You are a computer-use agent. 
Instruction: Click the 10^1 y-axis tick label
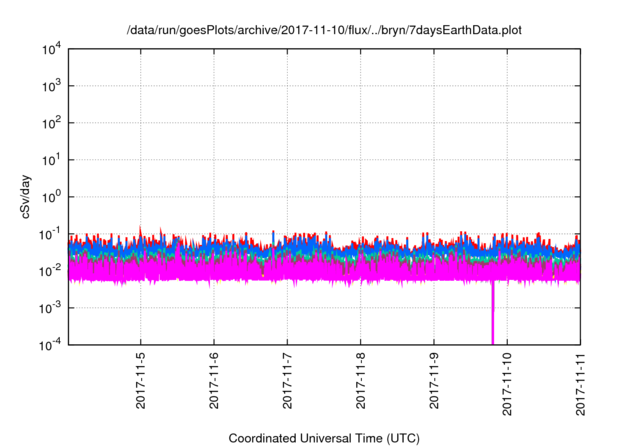coord(51,160)
